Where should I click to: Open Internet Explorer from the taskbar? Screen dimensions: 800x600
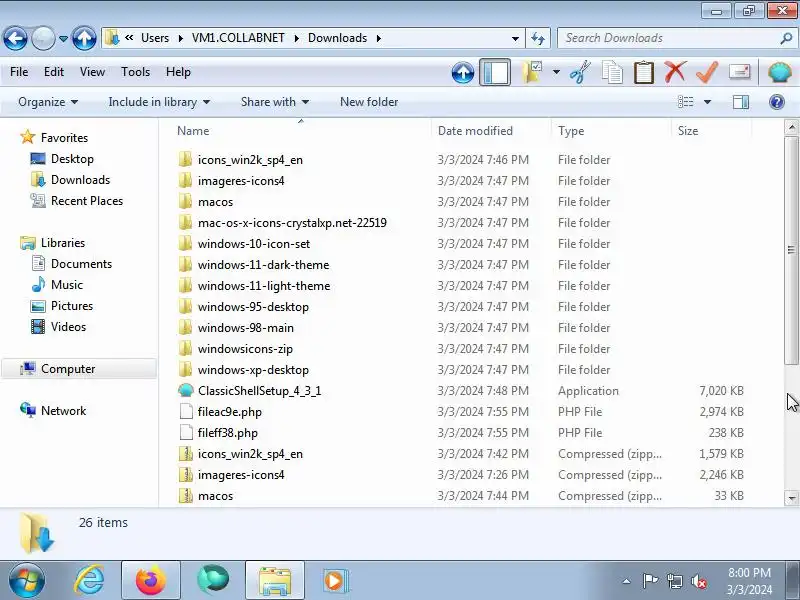coord(89,581)
